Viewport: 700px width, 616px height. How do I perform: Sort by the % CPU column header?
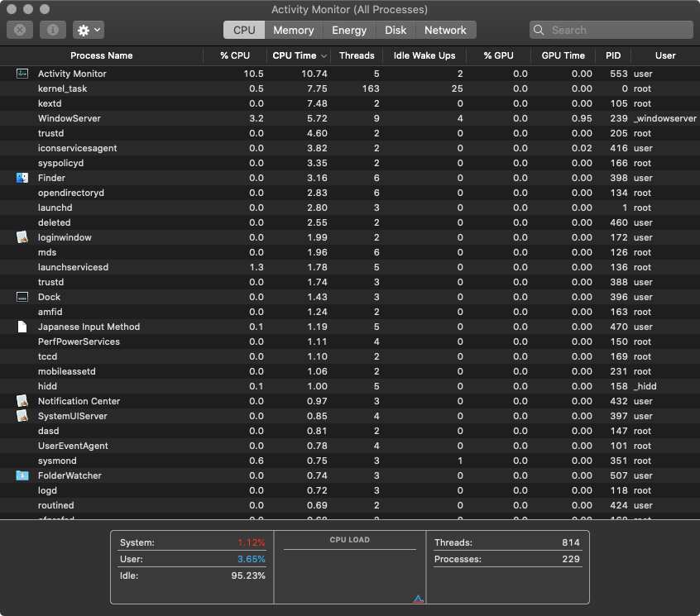(x=235, y=55)
